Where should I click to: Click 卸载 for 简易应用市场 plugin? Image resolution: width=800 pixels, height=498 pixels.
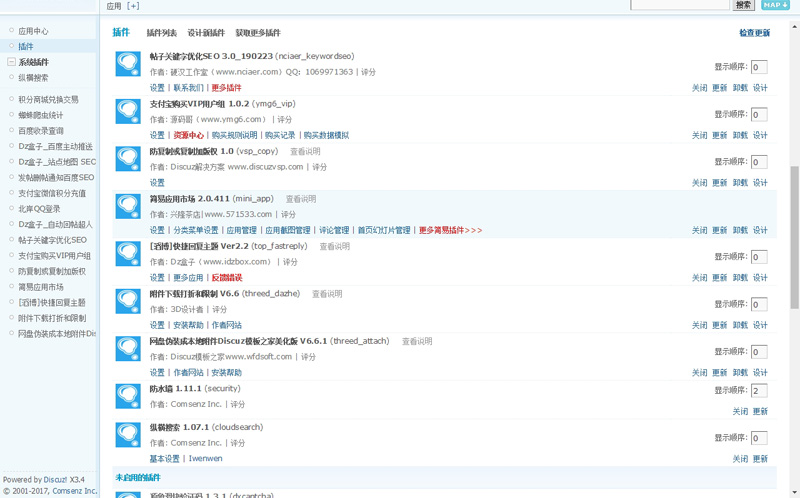740,230
